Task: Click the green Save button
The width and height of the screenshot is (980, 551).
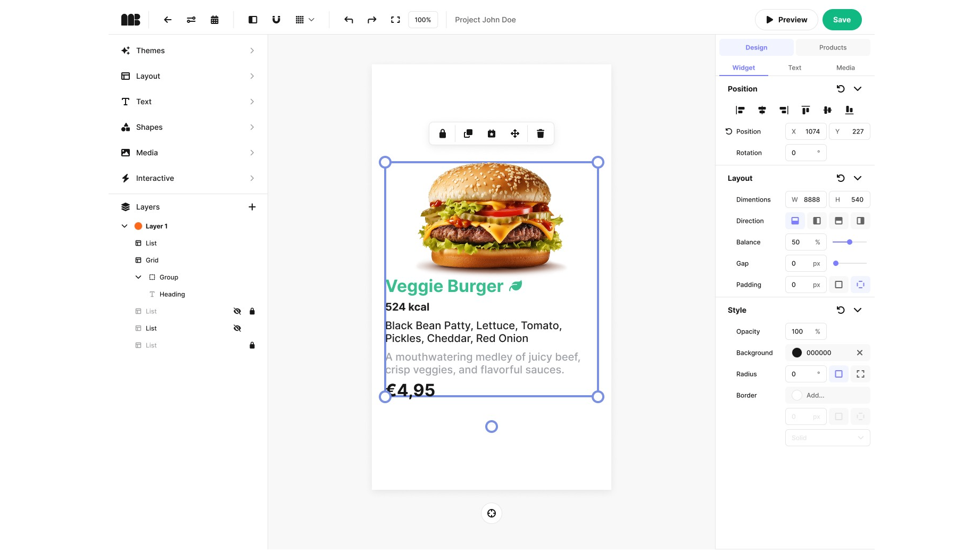Action: (842, 20)
